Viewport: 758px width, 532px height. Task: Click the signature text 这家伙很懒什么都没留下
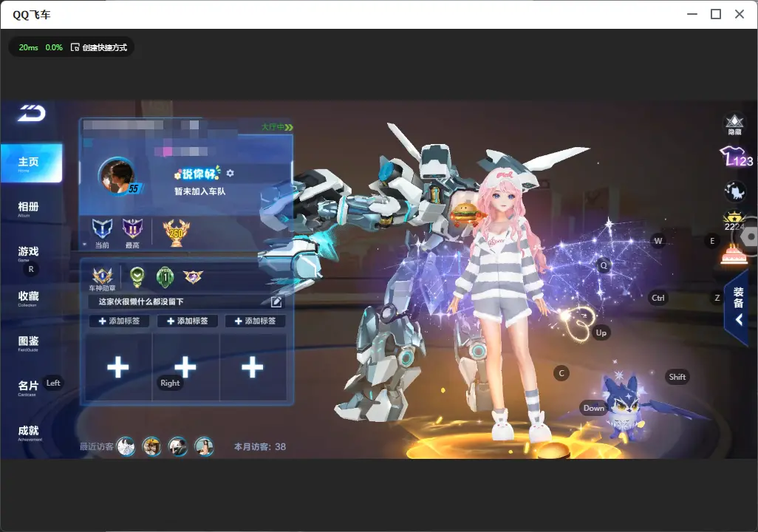click(141, 301)
